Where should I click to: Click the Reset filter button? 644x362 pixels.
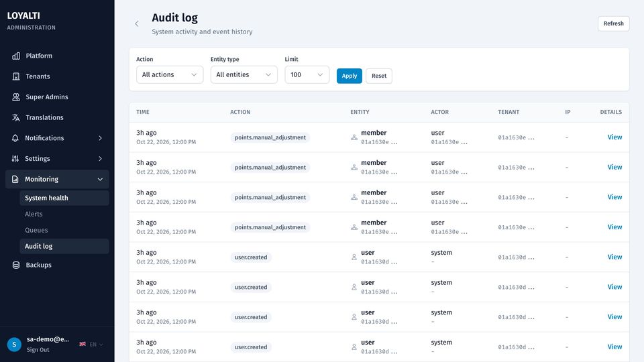click(378, 76)
